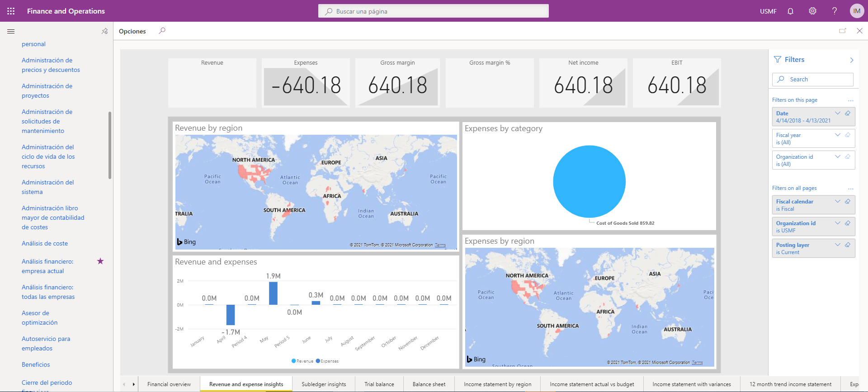Expand the Posting layer filter card
The height and width of the screenshot is (392, 868).
pos(838,245)
